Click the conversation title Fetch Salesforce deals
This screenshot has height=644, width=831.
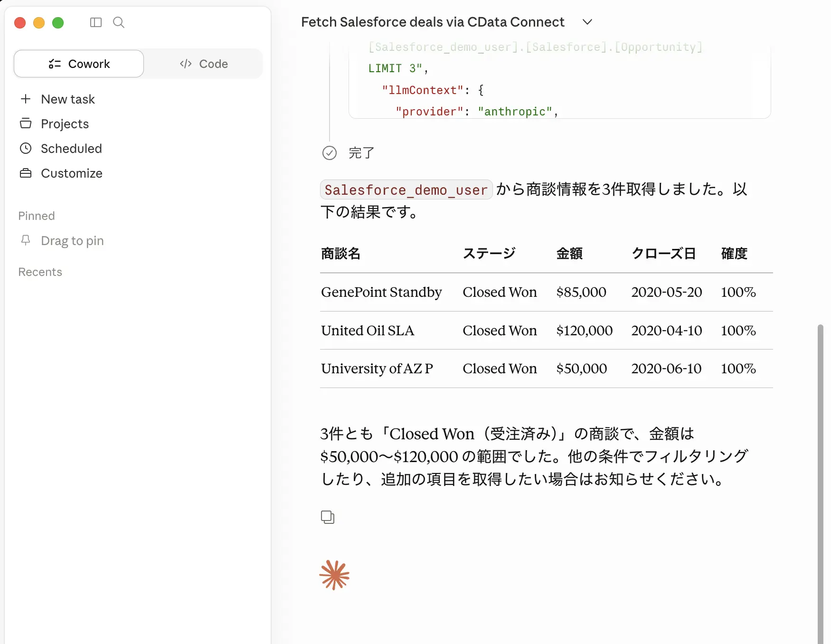coord(433,22)
